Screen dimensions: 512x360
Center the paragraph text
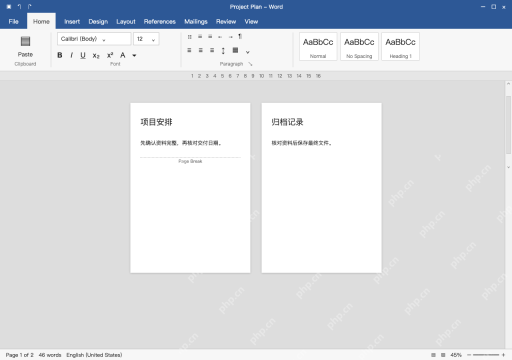201,50
